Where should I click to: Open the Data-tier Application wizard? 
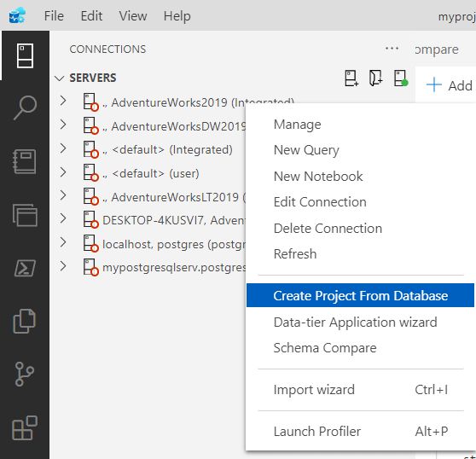(x=360, y=322)
